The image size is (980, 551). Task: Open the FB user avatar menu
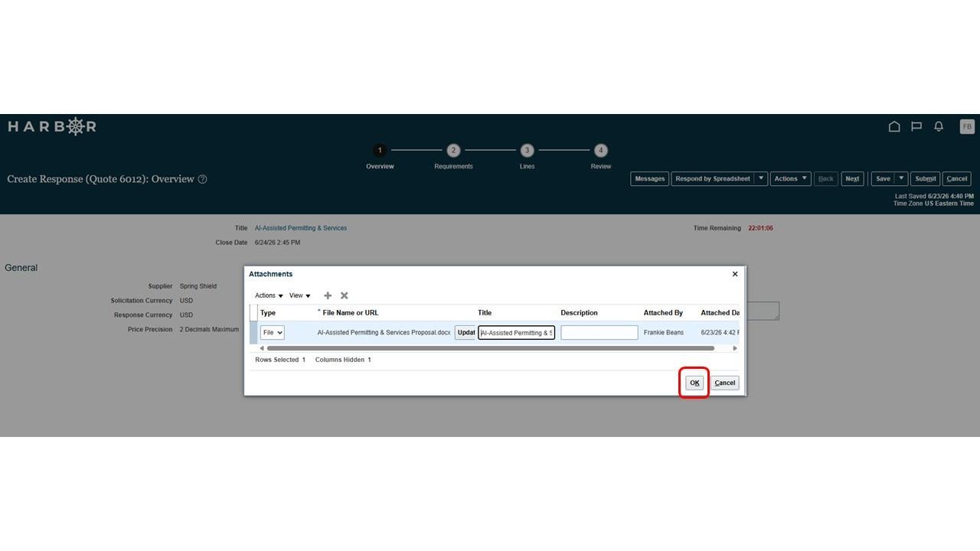tap(967, 126)
